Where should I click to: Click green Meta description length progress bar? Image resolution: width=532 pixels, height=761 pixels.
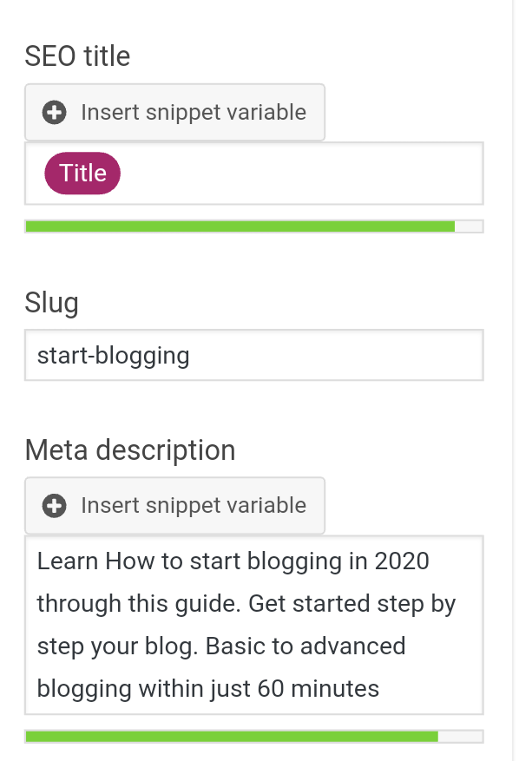pos(231,737)
